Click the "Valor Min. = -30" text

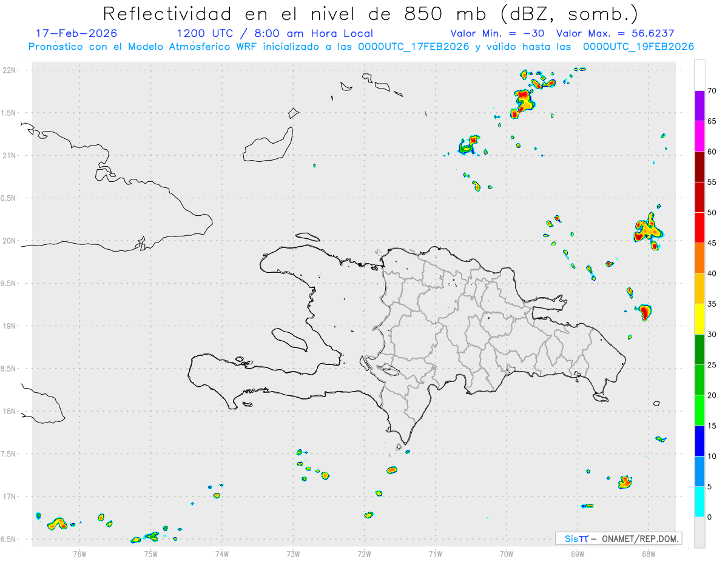(x=499, y=33)
